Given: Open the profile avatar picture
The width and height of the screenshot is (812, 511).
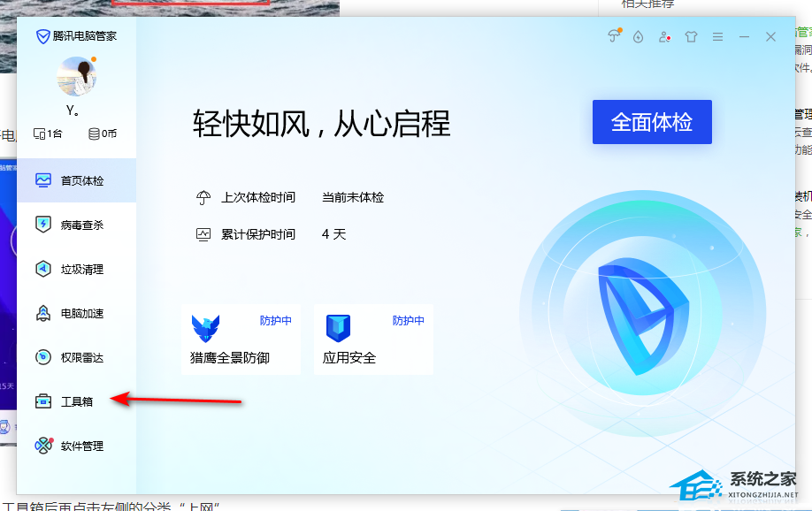Looking at the screenshot, I should [77, 76].
